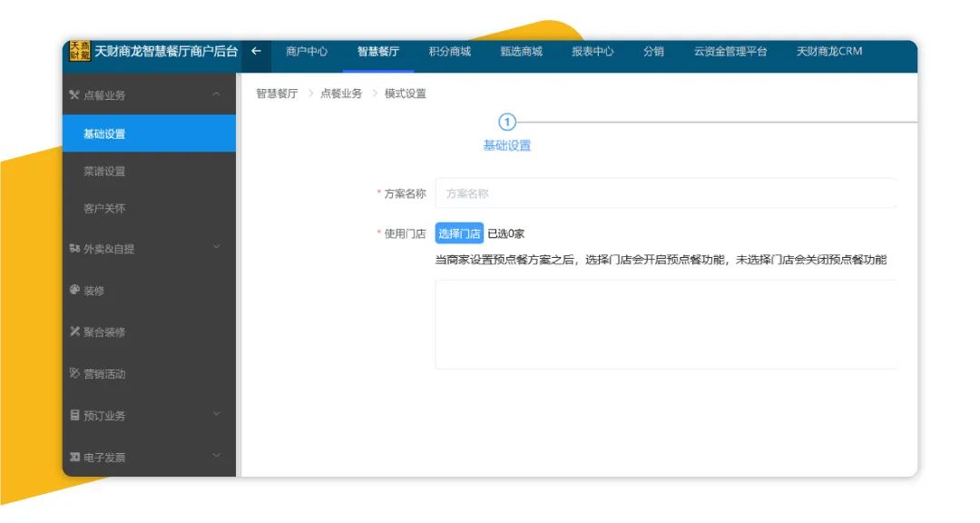Screen dimensions: 980x523
Task: Click the 使用门店 field label
Action: pyautogui.click(x=405, y=233)
